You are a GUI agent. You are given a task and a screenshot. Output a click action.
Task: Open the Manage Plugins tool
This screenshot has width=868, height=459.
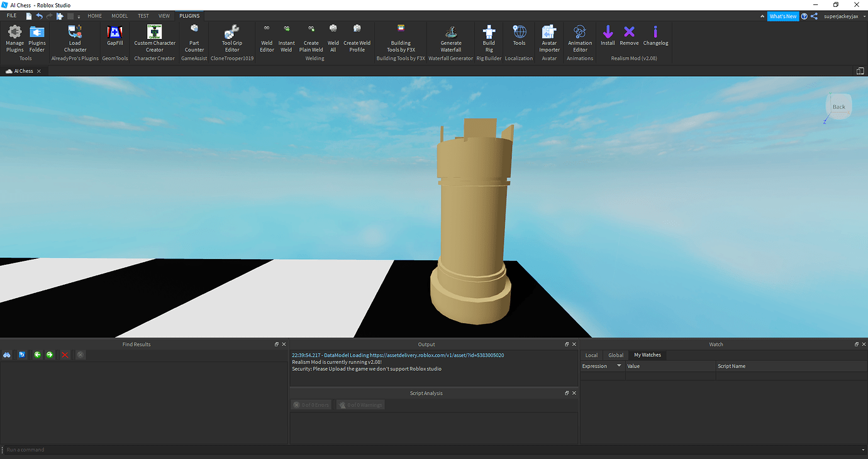[14, 39]
